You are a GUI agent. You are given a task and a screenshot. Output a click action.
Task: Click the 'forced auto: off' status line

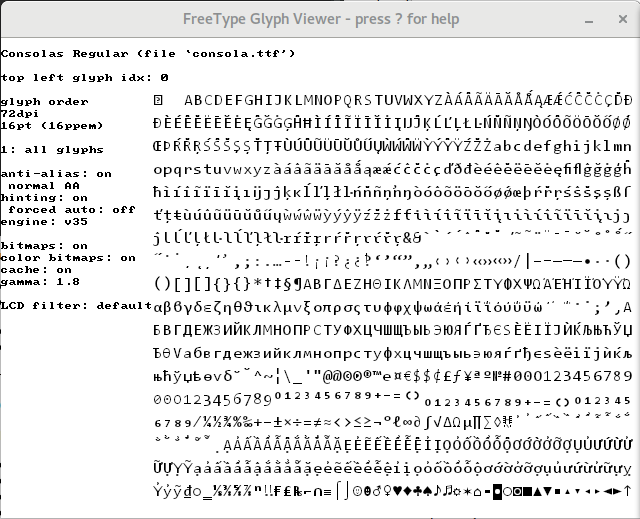point(72,210)
